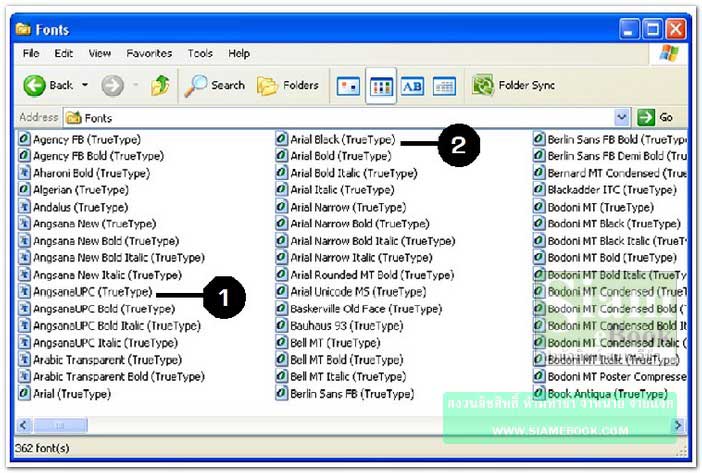This screenshot has height=473, width=702.
Task: Select the Bell MT (TrueType) font icon
Action: click(x=281, y=343)
